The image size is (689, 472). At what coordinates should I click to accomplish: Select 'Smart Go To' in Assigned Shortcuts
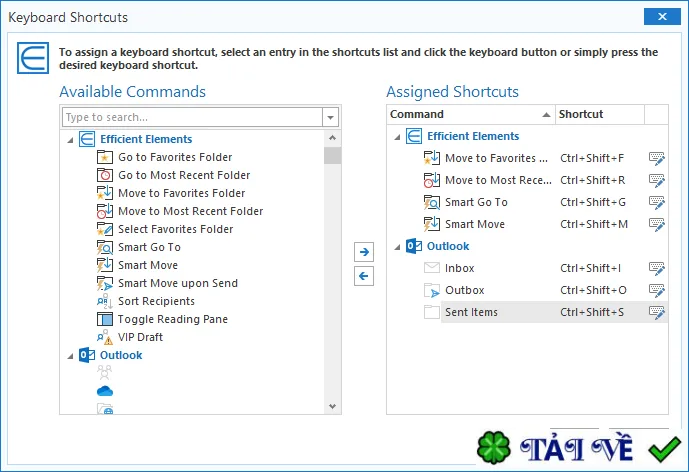click(x=476, y=202)
